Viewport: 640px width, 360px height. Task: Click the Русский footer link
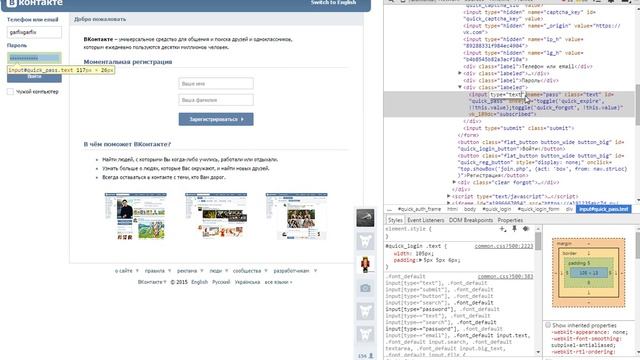coord(221,282)
